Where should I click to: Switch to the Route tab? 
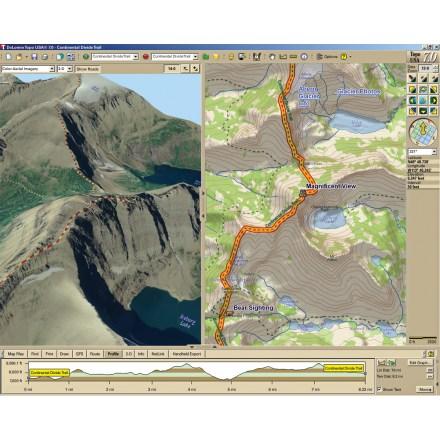pyautogui.click(x=95, y=354)
